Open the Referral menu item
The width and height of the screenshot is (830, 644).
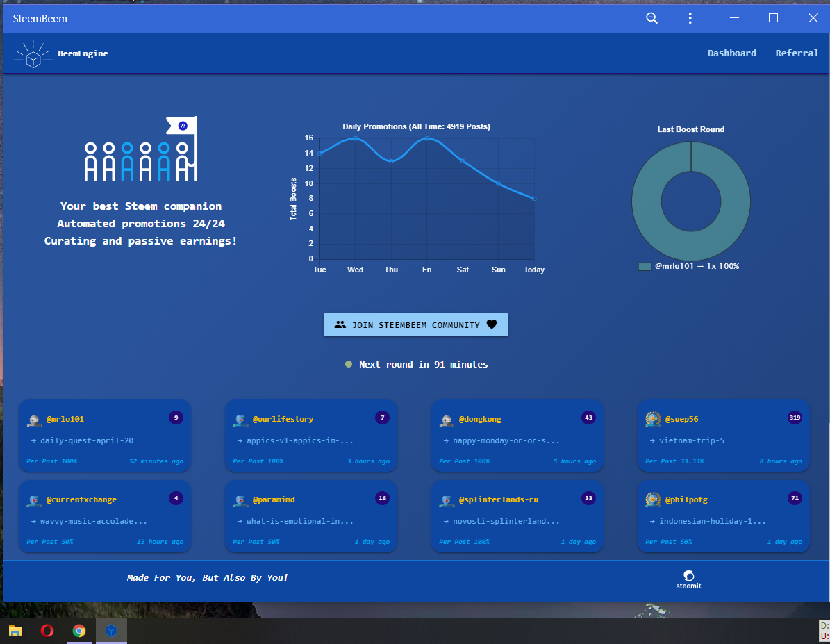pos(797,53)
